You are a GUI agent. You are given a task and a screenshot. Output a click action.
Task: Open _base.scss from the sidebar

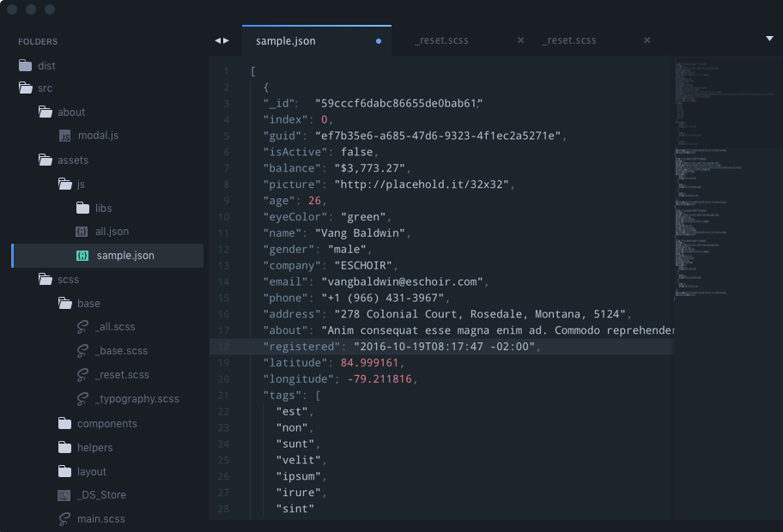[121, 351]
